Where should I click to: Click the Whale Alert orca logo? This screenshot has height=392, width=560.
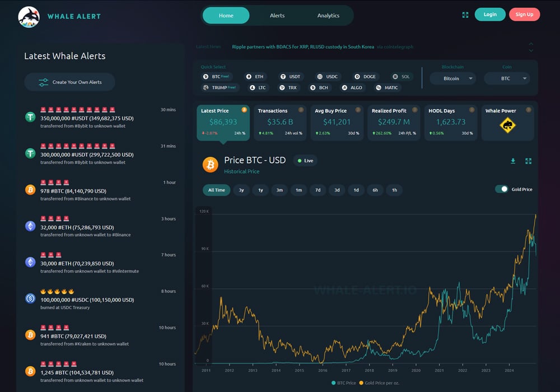[28, 16]
